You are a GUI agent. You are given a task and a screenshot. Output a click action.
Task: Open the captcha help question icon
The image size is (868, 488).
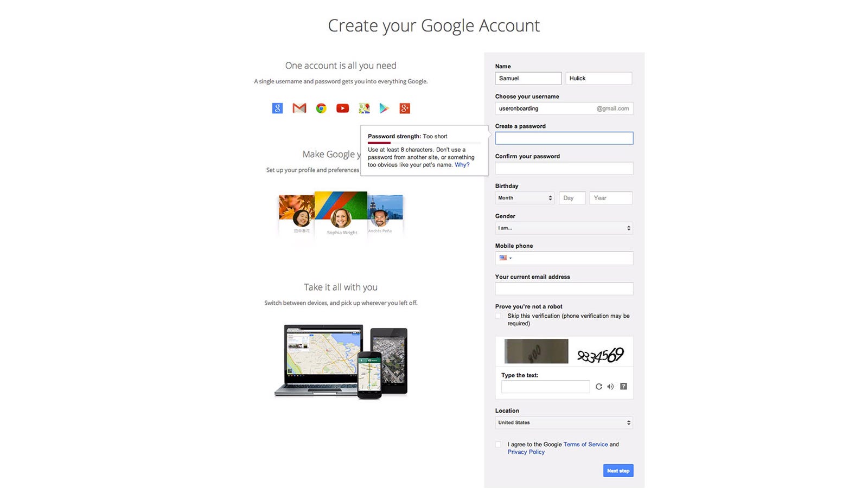623,387
